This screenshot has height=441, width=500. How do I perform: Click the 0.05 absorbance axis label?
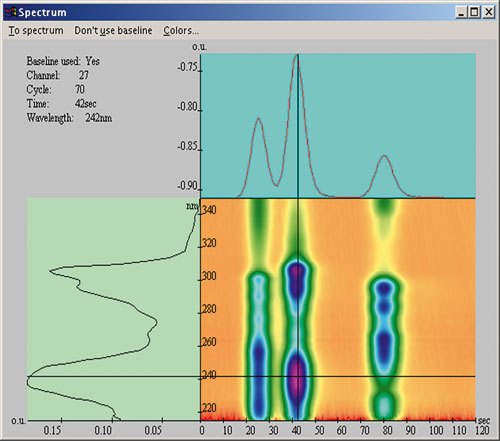(153, 431)
